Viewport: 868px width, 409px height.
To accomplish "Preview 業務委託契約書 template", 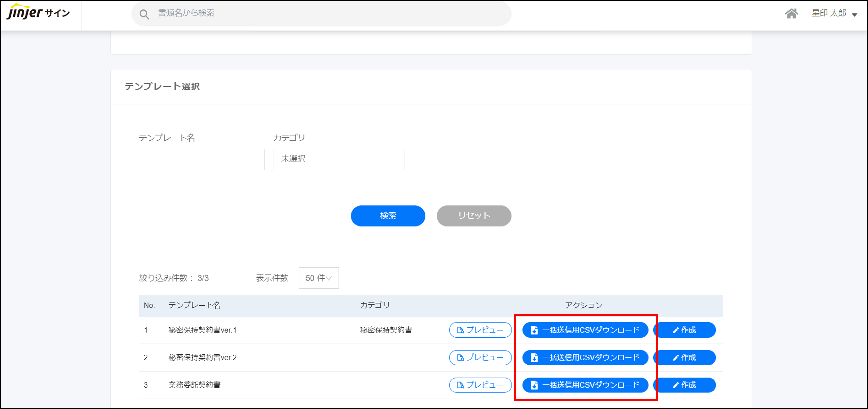I will pyautogui.click(x=480, y=385).
